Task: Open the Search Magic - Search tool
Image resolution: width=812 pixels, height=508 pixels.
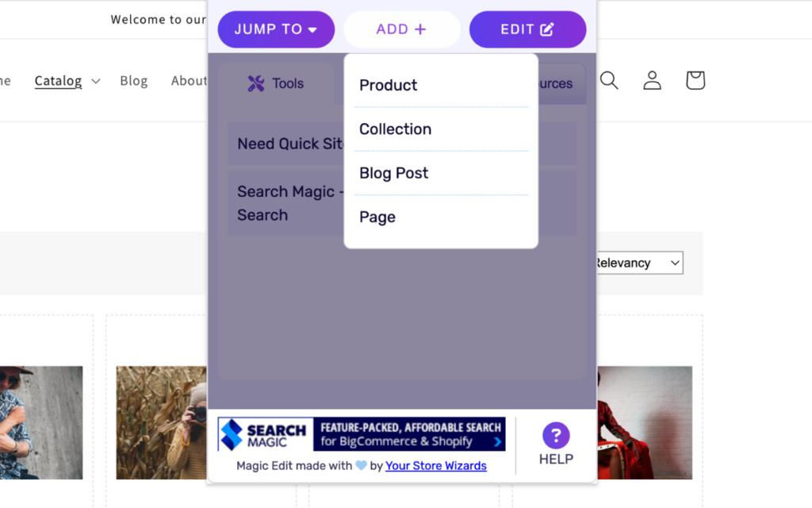Action: click(285, 202)
